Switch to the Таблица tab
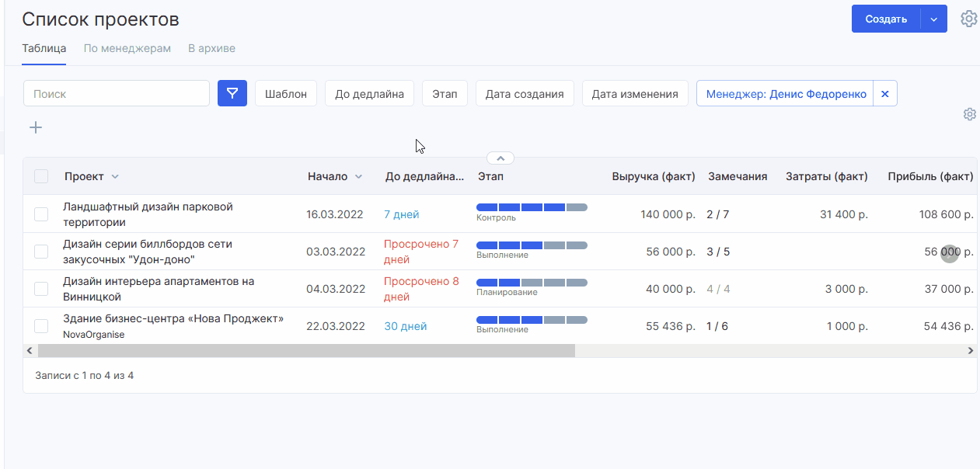 [44, 48]
